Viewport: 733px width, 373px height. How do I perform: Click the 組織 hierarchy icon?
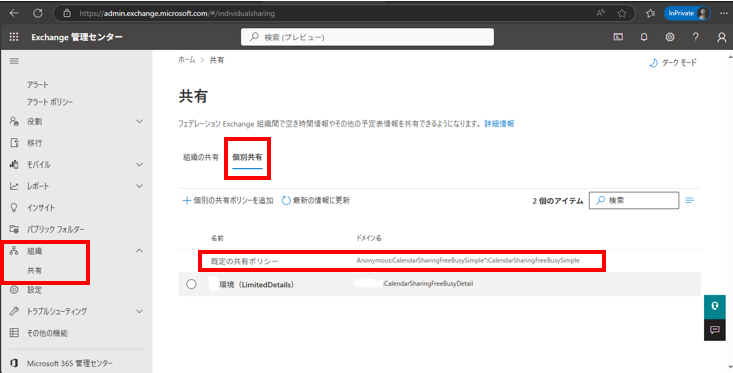click(14, 251)
